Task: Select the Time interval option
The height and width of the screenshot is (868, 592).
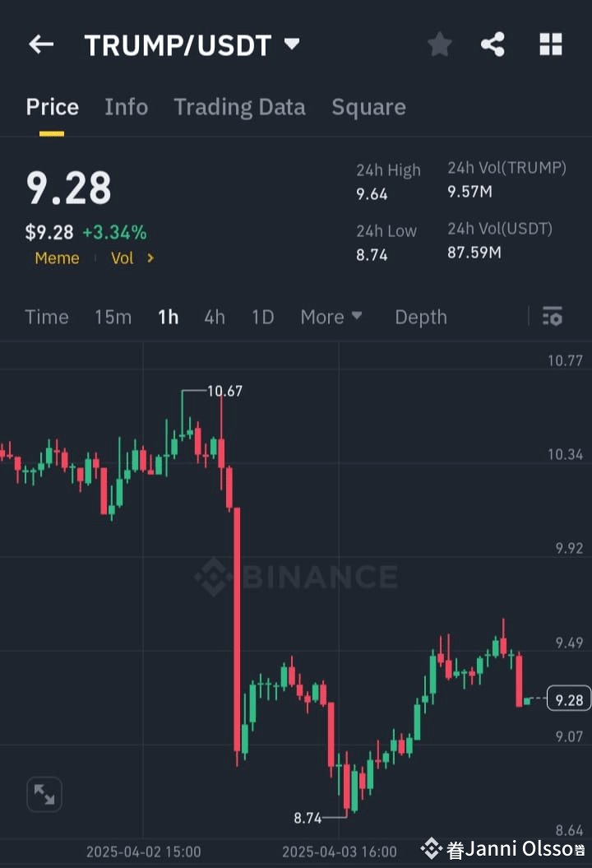Action: 46,317
